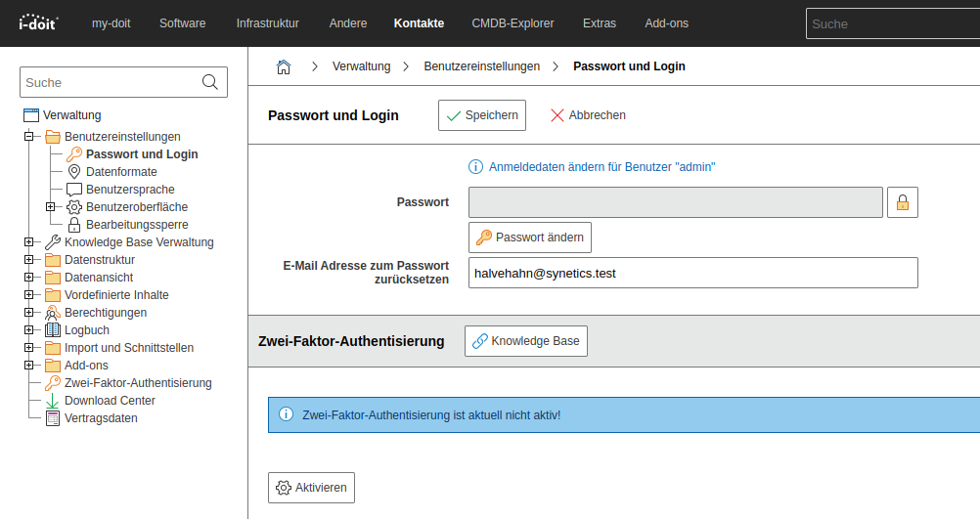Open the Download Center
This screenshot has width=980, height=519.
coord(110,401)
